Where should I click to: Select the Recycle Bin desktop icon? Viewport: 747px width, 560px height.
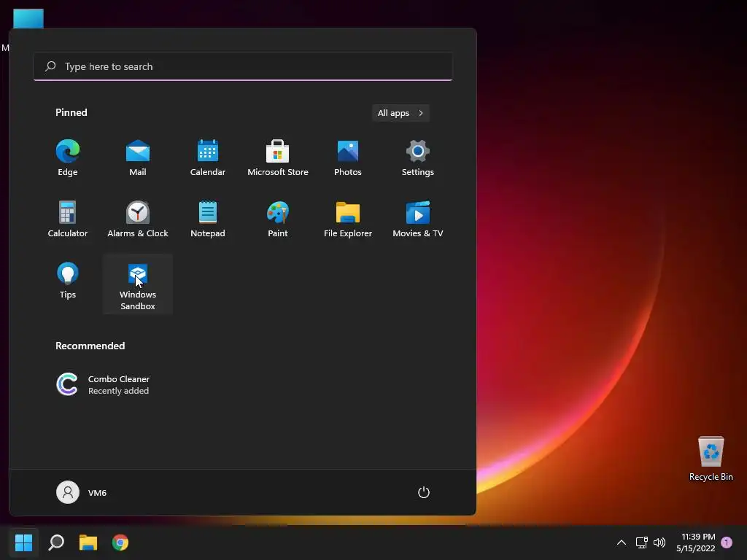(711, 459)
